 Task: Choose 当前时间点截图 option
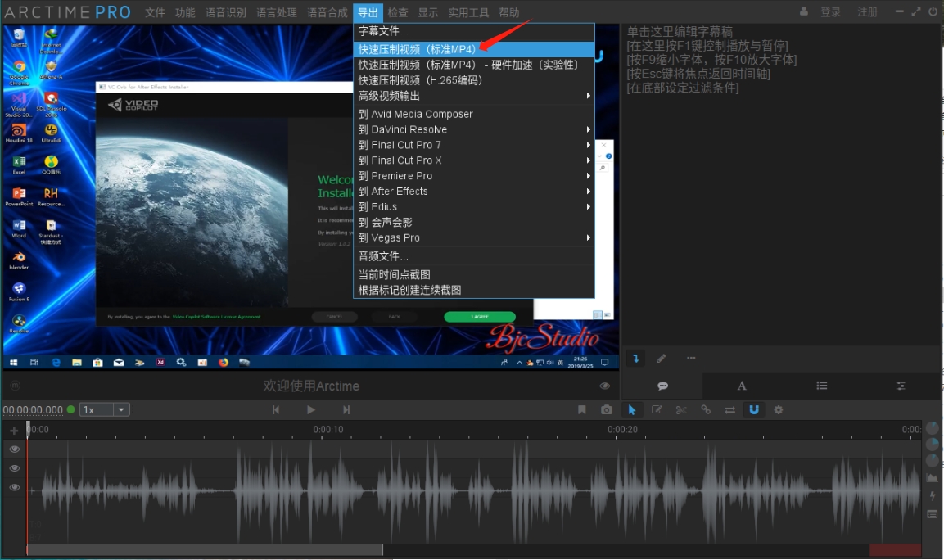coord(474,274)
